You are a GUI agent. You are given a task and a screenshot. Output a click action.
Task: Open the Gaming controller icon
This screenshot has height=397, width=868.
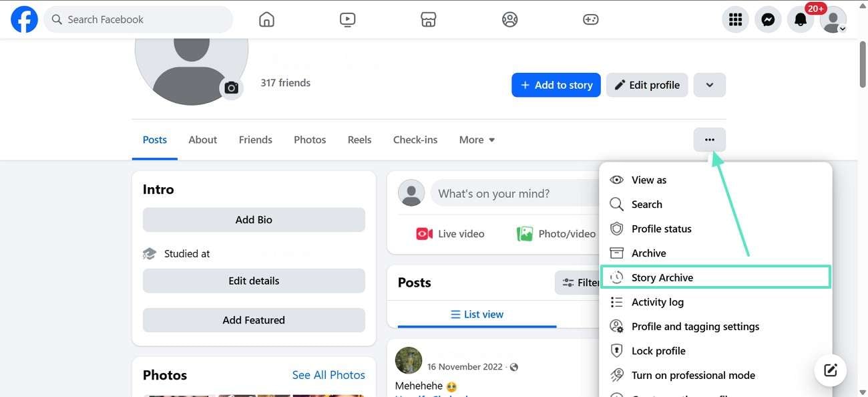point(591,19)
